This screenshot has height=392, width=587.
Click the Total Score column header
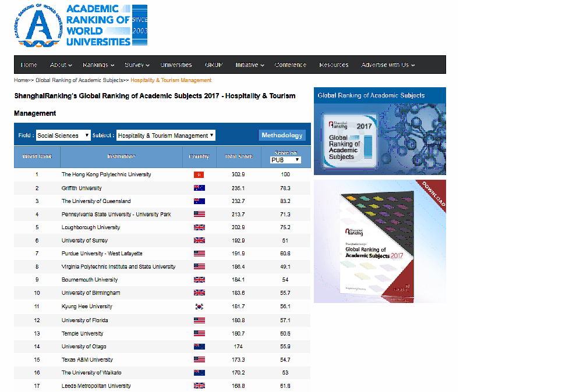tap(239, 156)
